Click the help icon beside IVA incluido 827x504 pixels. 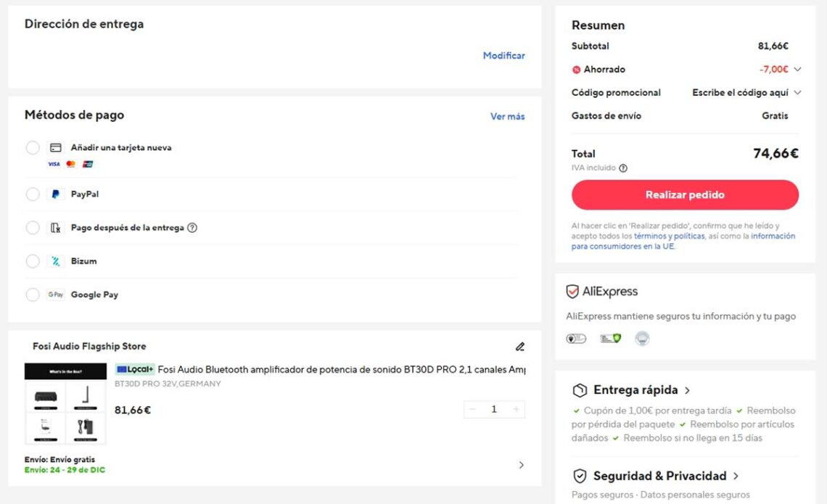(622, 168)
